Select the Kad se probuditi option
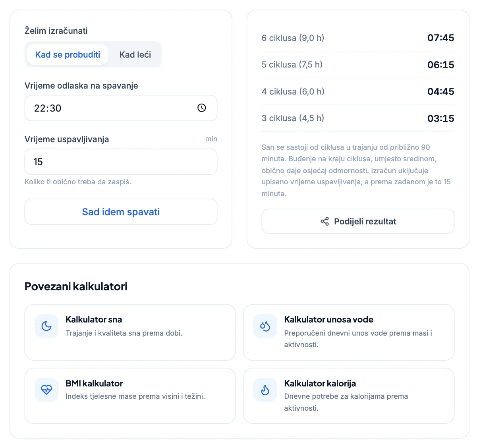The image size is (479, 448). click(68, 54)
